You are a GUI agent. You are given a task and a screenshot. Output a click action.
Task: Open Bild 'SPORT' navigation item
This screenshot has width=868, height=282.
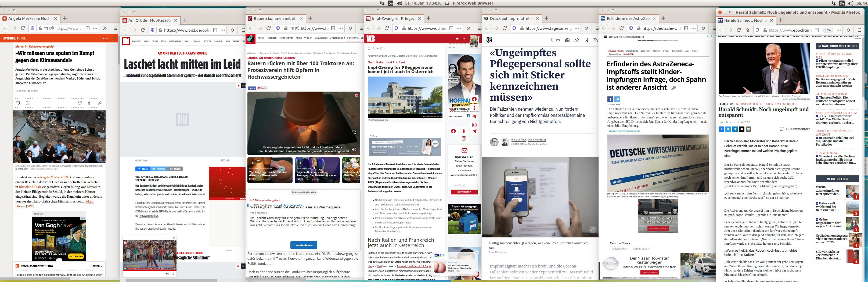187,41
